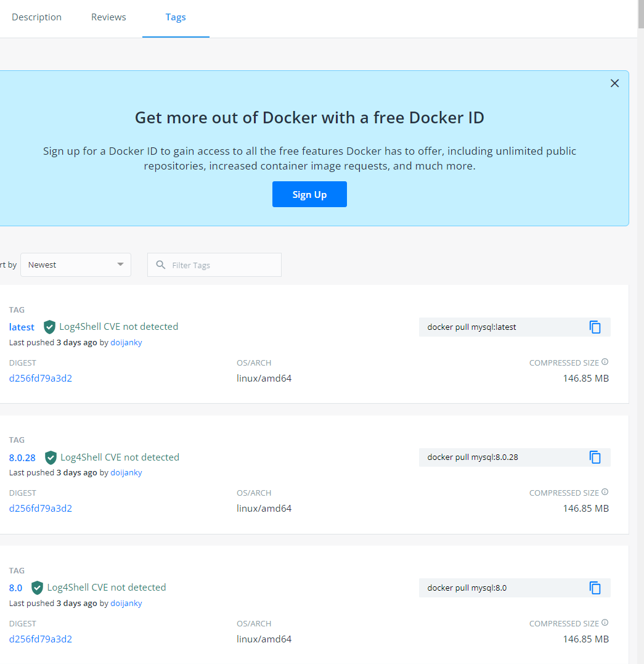The width and height of the screenshot is (644, 664).
Task: Click linux/amd64 under the 8.0 tag
Action: 264,639
